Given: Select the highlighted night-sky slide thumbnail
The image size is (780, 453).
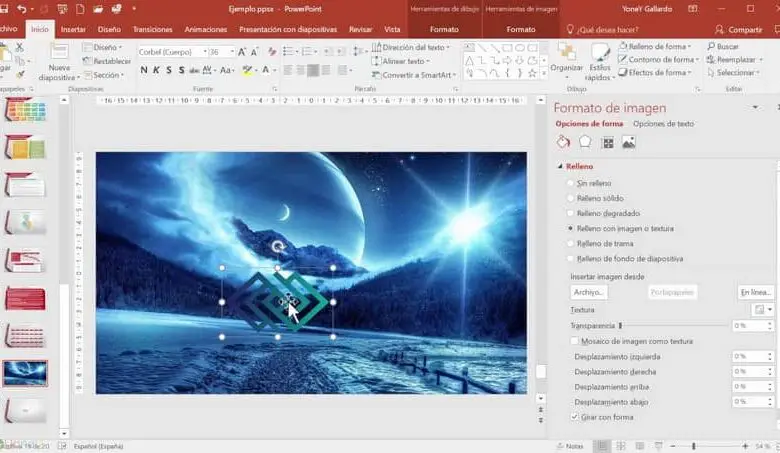Looking at the screenshot, I should (24, 373).
